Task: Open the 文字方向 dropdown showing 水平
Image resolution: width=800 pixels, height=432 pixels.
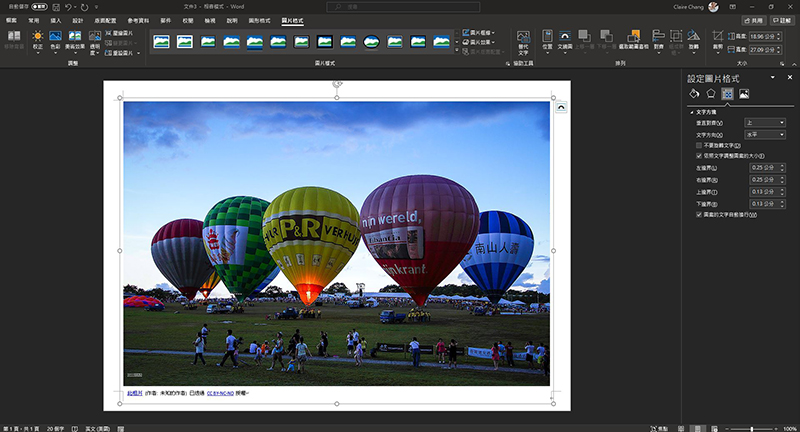Action: (765, 134)
